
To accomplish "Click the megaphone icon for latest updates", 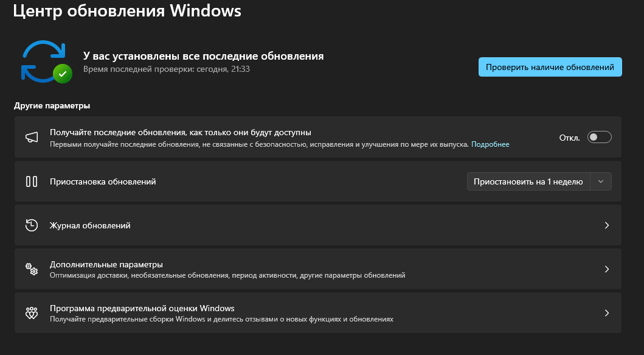I will (x=32, y=138).
